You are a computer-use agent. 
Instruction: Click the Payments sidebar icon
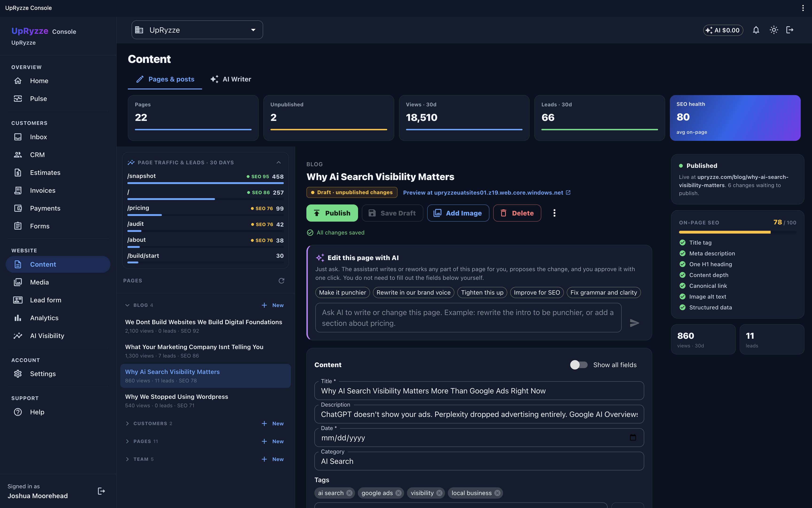[18, 208]
